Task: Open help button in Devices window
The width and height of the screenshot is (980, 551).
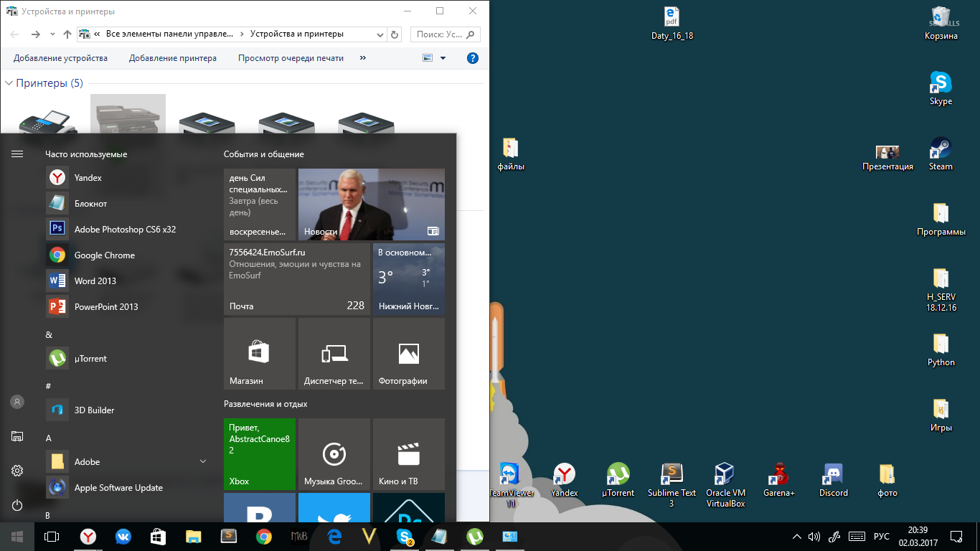Action: [473, 58]
